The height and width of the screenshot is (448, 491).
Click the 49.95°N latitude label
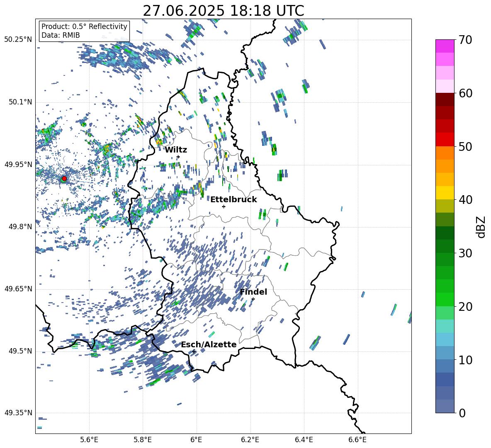(x=18, y=165)
